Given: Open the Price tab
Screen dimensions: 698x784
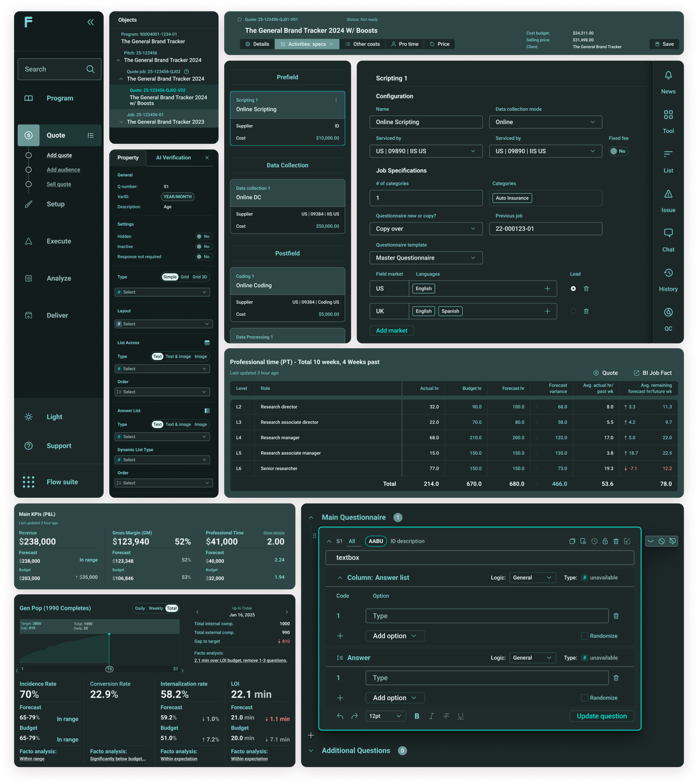Looking at the screenshot, I should tap(440, 44).
